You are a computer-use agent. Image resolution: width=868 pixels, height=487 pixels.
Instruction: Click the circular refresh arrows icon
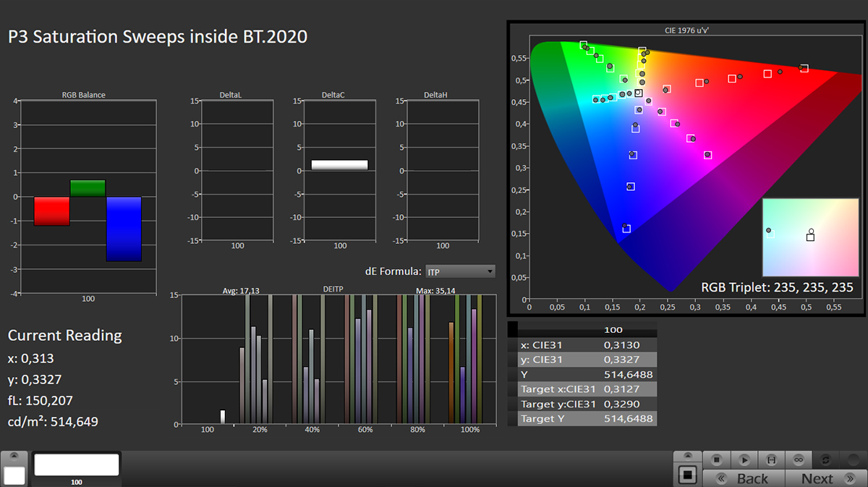[826, 459]
